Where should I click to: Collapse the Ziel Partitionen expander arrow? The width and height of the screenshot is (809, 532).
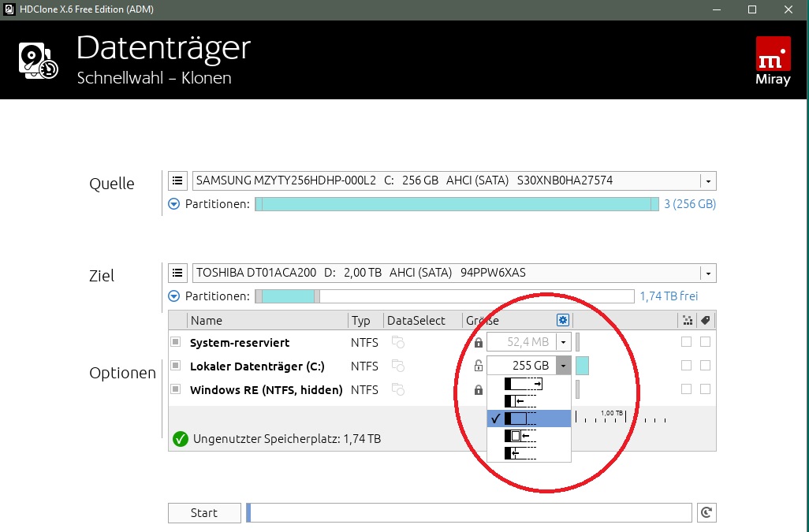click(174, 296)
